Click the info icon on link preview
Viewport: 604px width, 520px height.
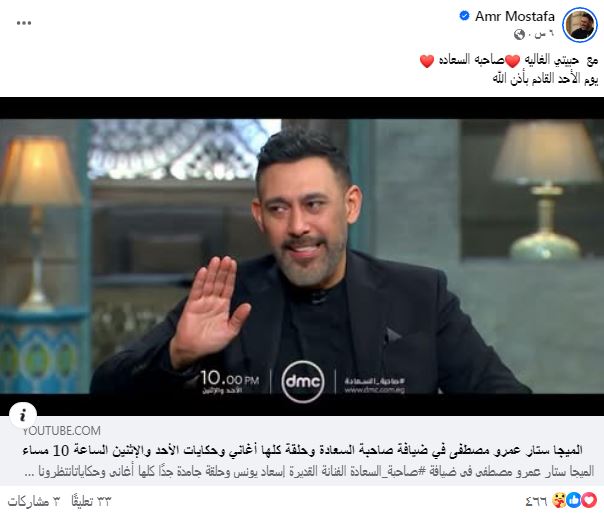[23, 415]
